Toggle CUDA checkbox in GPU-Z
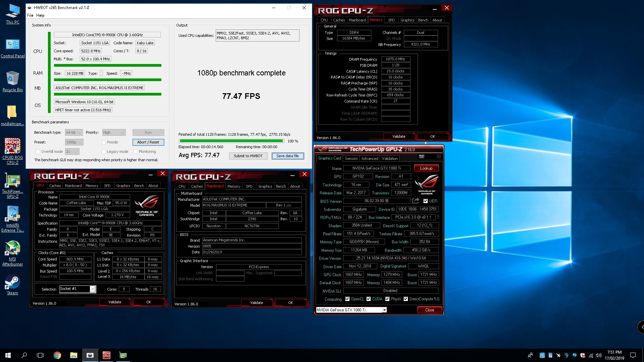Screen dimensions: 644x362 pyautogui.click(x=368, y=299)
